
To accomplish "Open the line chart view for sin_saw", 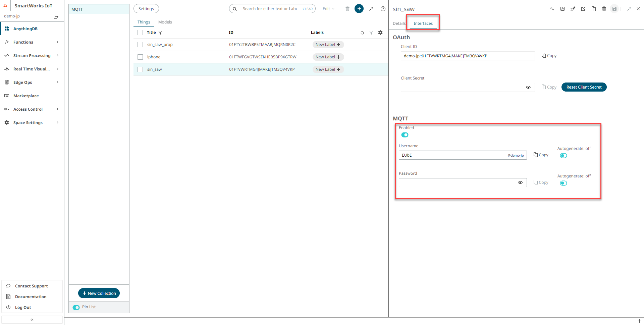I will (552, 9).
